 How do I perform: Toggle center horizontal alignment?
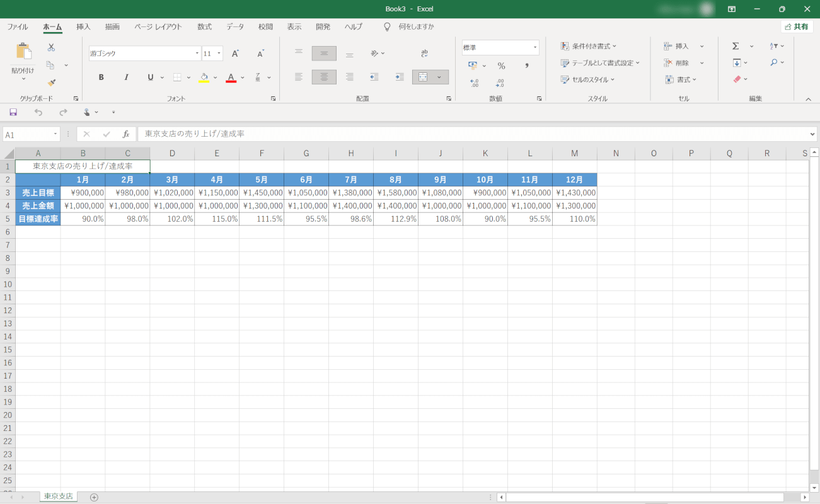coord(324,77)
